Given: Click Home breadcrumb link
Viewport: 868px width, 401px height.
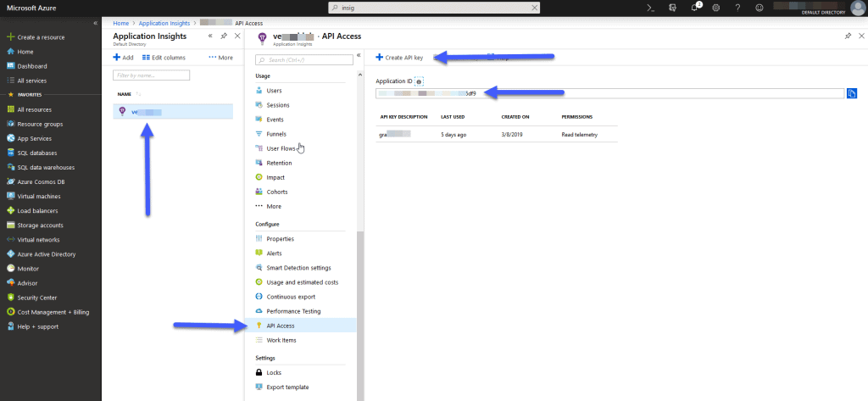Looking at the screenshot, I should pos(120,23).
